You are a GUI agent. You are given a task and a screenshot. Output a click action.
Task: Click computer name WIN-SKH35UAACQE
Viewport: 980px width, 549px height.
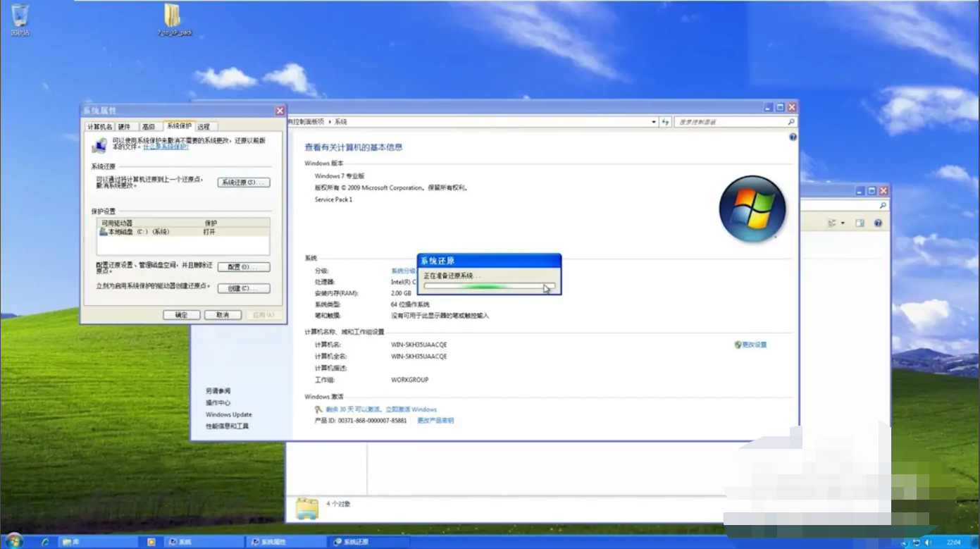tap(419, 345)
